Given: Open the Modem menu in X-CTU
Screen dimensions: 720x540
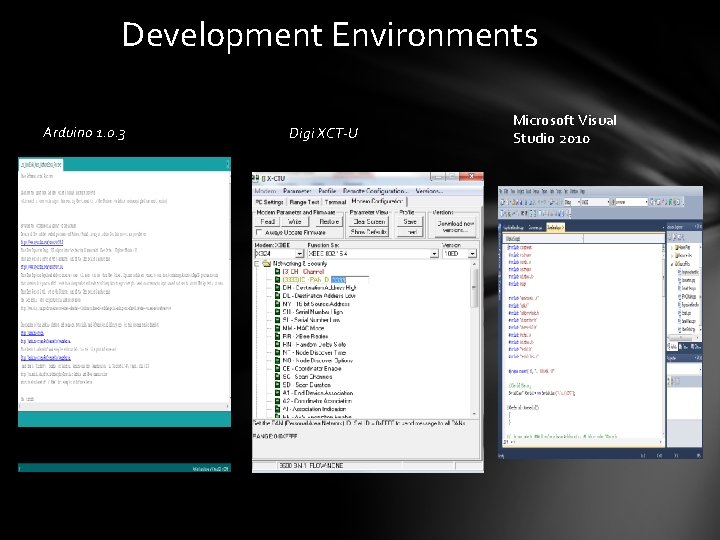Looking at the screenshot, I should (x=265, y=191).
